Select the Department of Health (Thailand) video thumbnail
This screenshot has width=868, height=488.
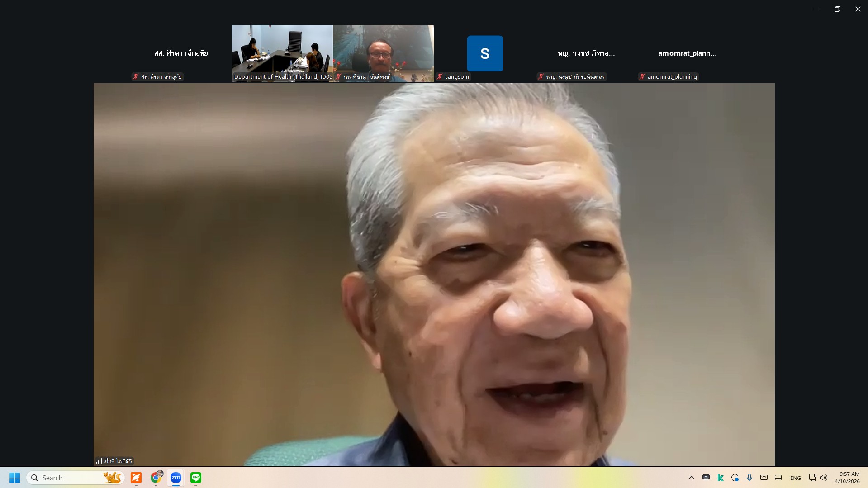(x=282, y=53)
